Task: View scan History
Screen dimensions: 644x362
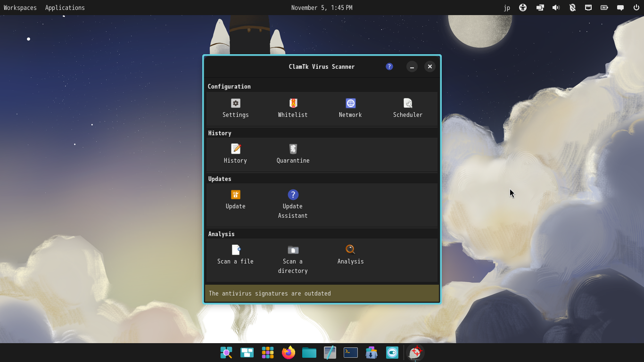Action: pyautogui.click(x=235, y=149)
